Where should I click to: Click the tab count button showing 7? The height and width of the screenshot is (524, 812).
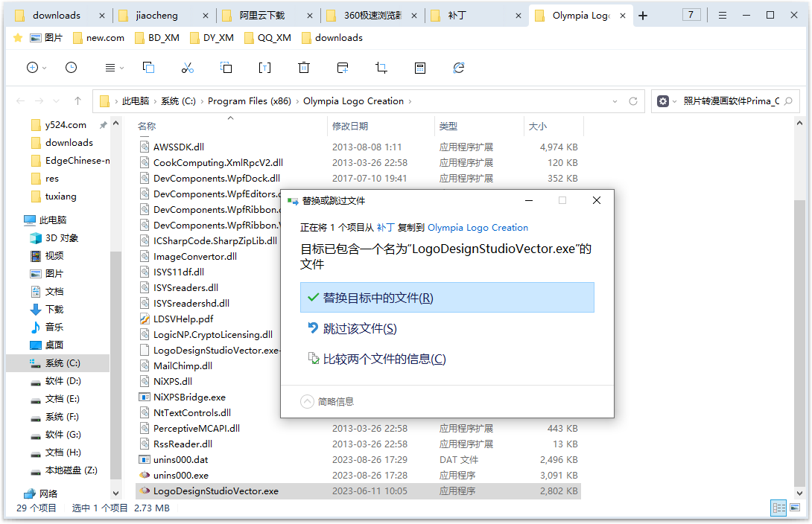[x=691, y=15]
